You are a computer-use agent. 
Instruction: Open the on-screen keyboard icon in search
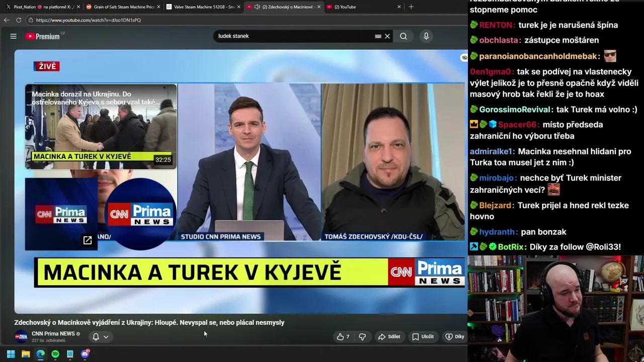(x=378, y=36)
